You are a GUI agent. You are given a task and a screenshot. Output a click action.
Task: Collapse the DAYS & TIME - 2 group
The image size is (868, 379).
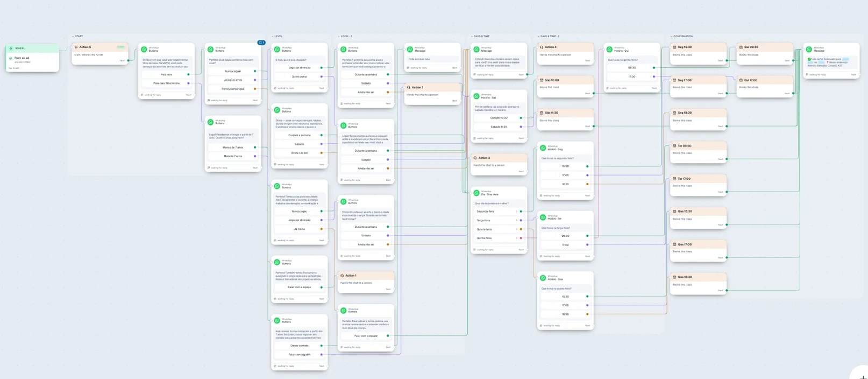point(538,37)
